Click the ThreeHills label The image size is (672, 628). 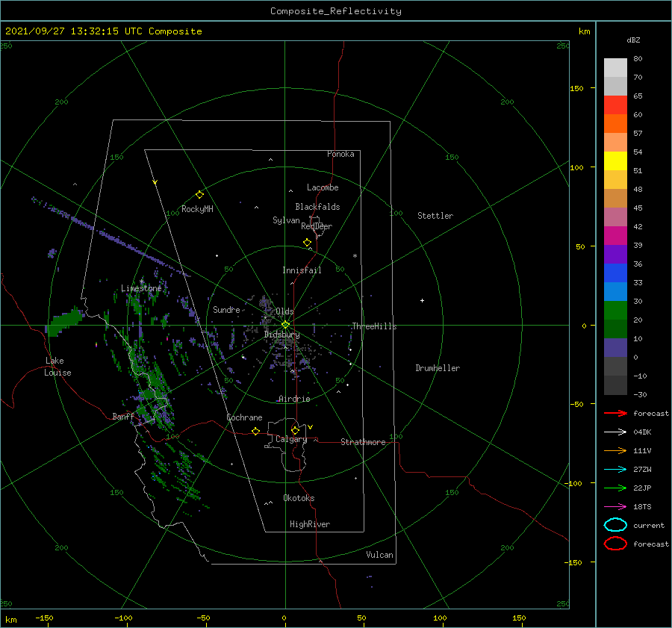click(x=375, y=326)
